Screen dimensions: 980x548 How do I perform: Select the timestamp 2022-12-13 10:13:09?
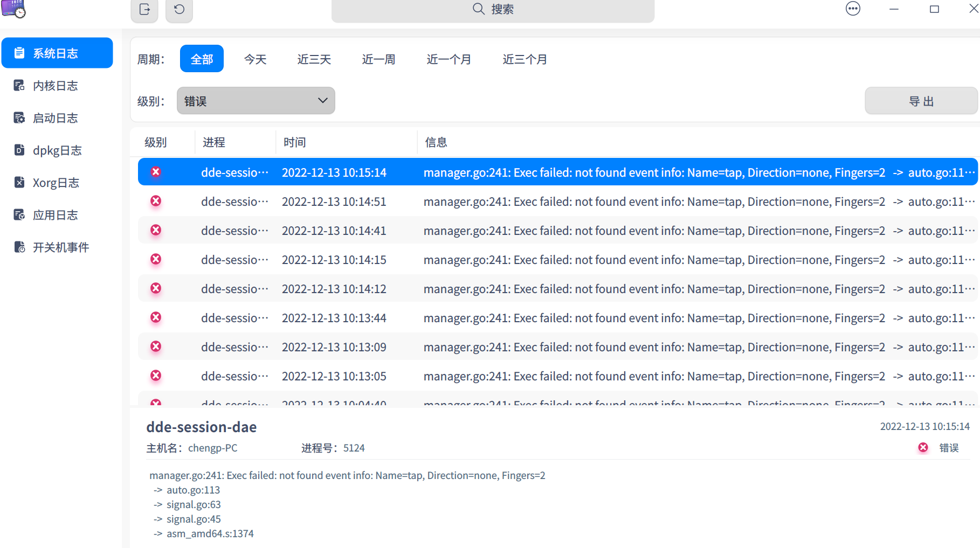(x=334, y=347)
